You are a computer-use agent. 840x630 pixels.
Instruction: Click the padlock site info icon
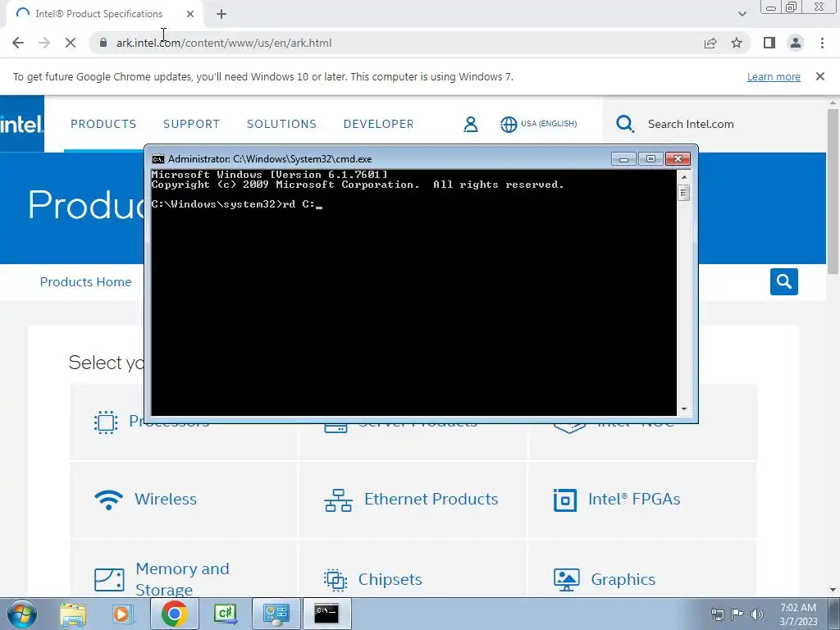(103, 43)
